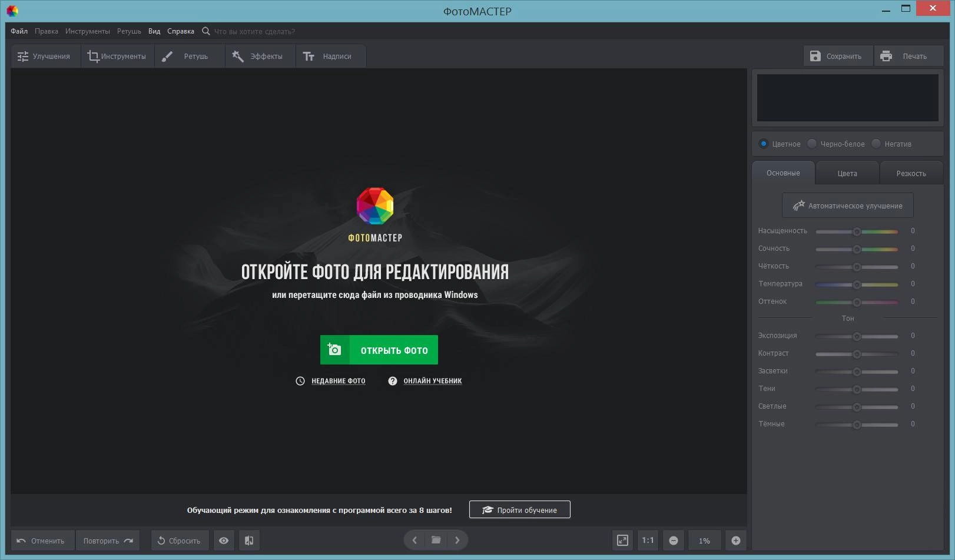This screenshot has height=560, width=955.
Task: Select the Цветное radio button
Action: coord(764,144)
